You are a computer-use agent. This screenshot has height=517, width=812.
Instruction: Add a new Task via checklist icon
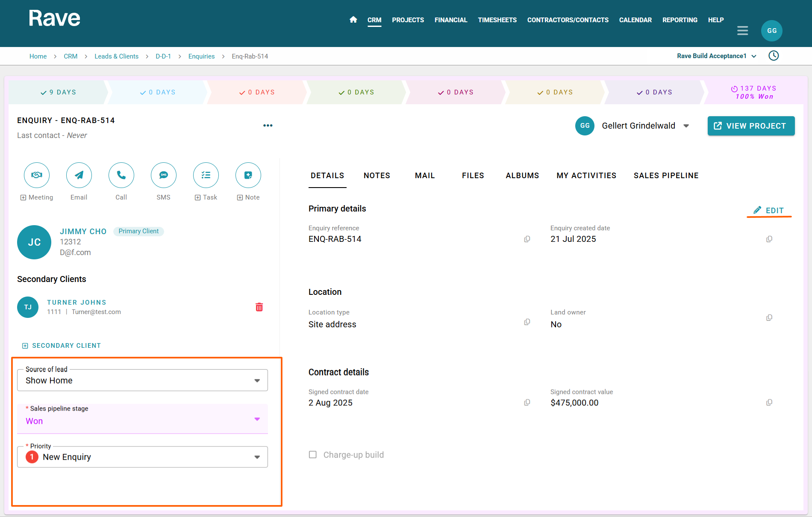(206, 175)
